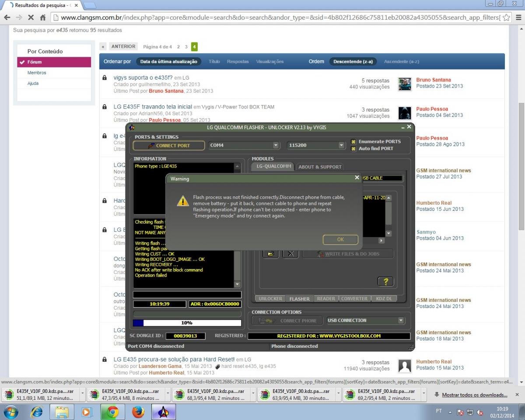Bookmark page with star icon in address bar

(506, 17)
